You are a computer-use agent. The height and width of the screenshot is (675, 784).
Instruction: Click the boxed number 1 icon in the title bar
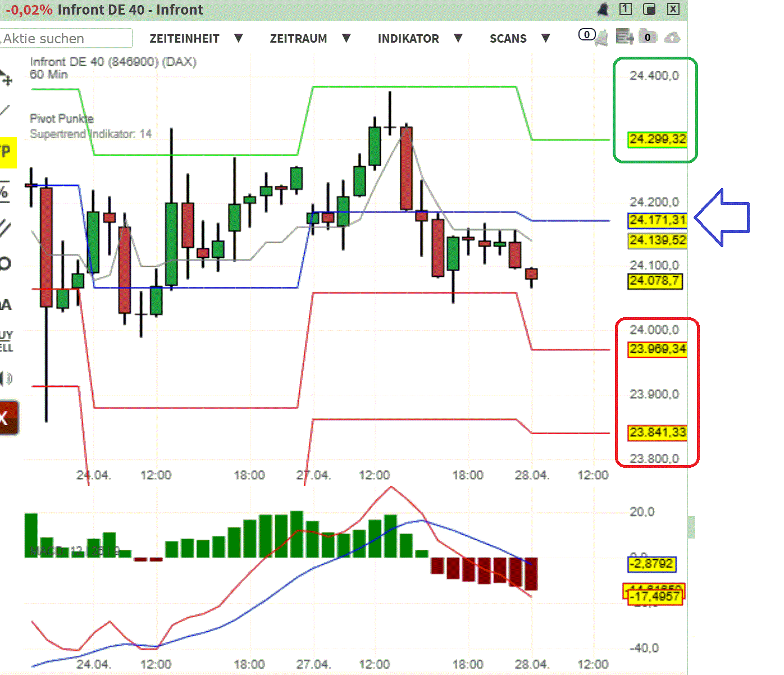pyautogui.click(x=626, y=9)
